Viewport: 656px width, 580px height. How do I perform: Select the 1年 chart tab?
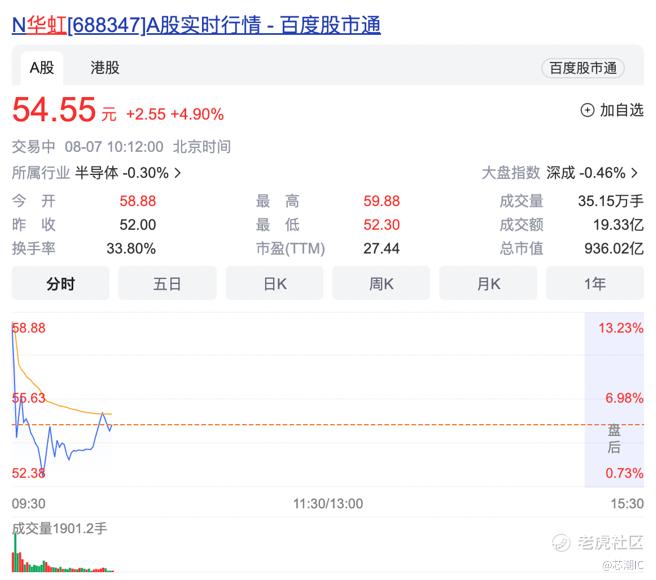595,284
